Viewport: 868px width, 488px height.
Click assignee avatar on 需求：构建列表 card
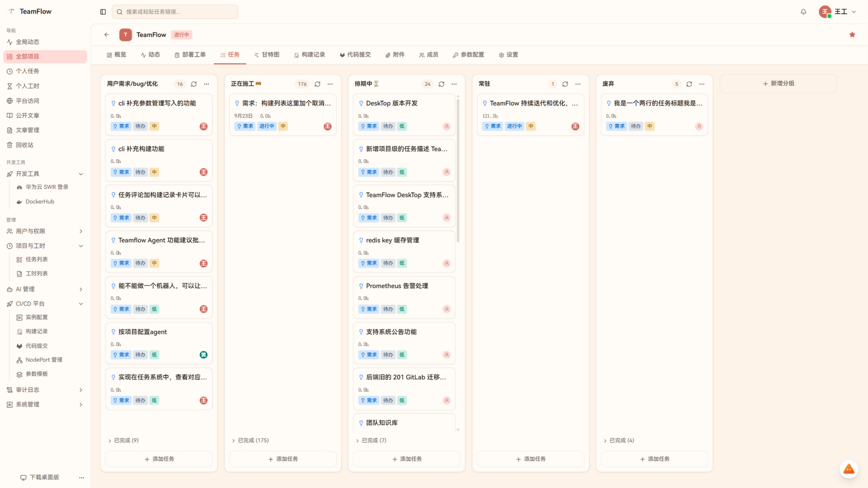327,127
